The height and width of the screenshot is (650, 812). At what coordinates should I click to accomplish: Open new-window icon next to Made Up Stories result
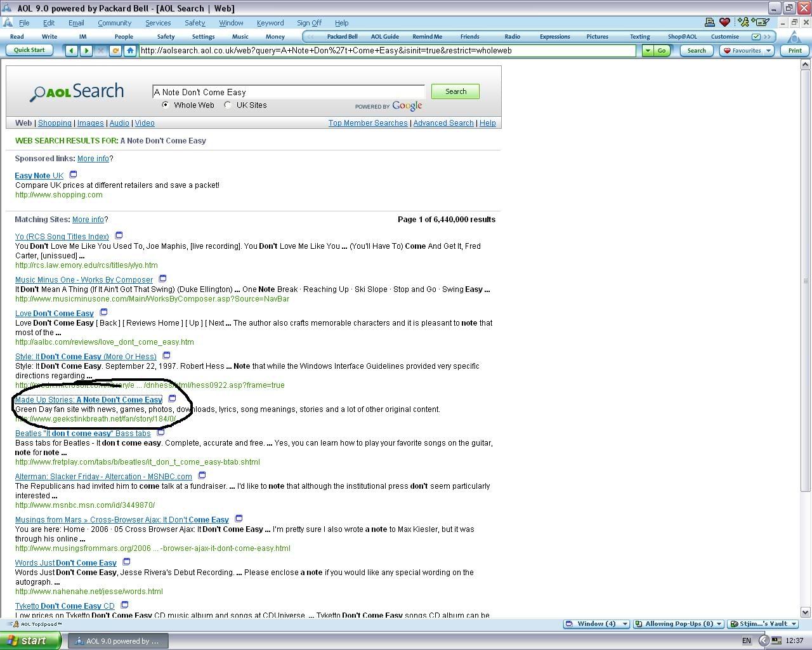172,399
